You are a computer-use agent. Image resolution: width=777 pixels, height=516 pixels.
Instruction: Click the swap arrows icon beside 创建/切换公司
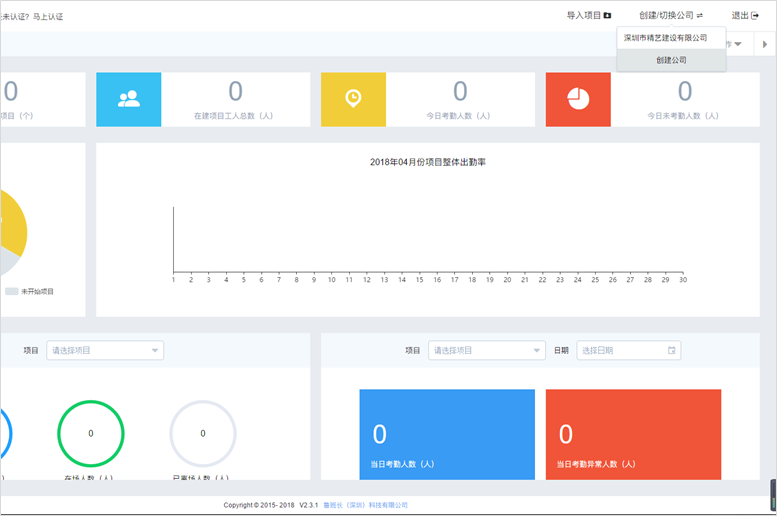(700, 16)
